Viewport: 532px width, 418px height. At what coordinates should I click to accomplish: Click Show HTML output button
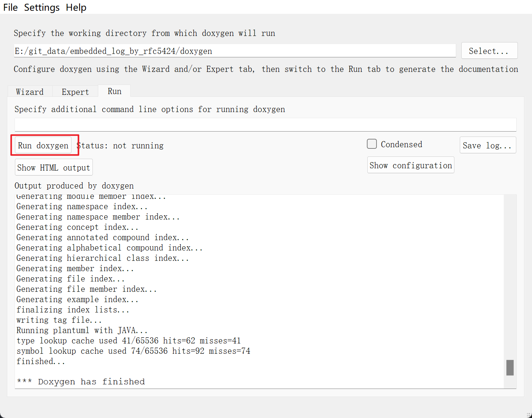[54, 168]
